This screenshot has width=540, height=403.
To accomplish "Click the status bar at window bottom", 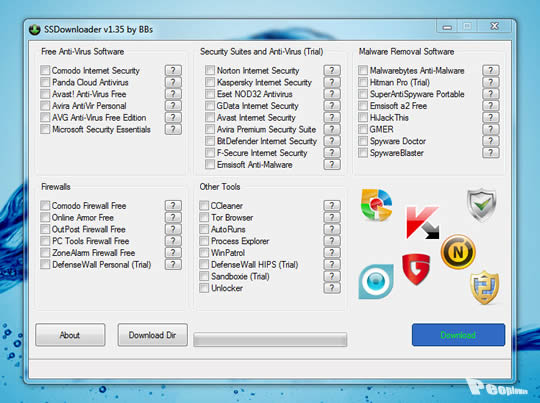I will point(270,369).
